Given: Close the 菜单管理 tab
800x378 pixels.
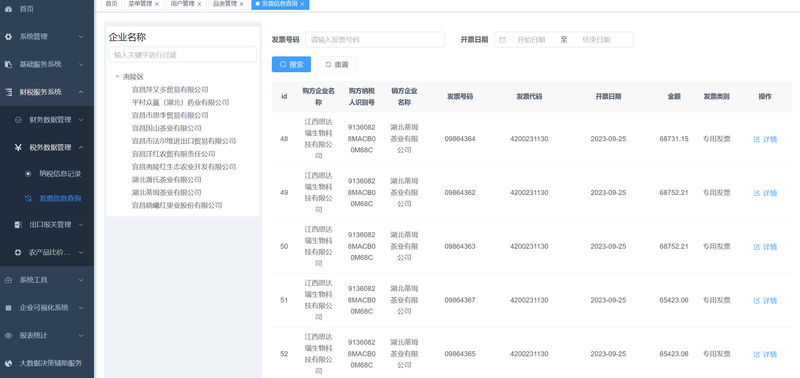Looking at the screenshot, I should tap(157, 4).
